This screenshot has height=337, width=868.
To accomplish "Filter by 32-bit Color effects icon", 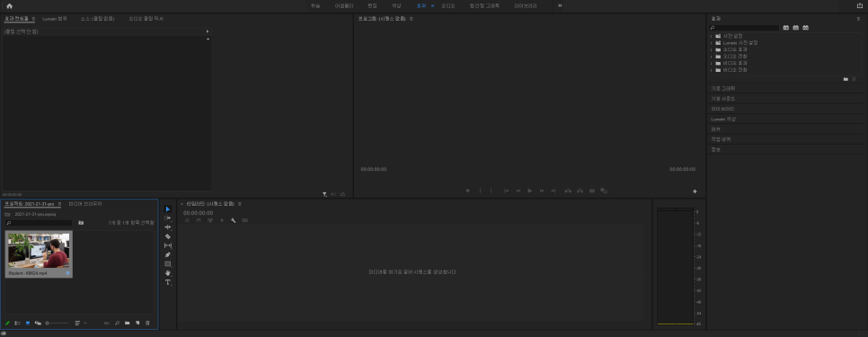I will click(x=795, y=28).
